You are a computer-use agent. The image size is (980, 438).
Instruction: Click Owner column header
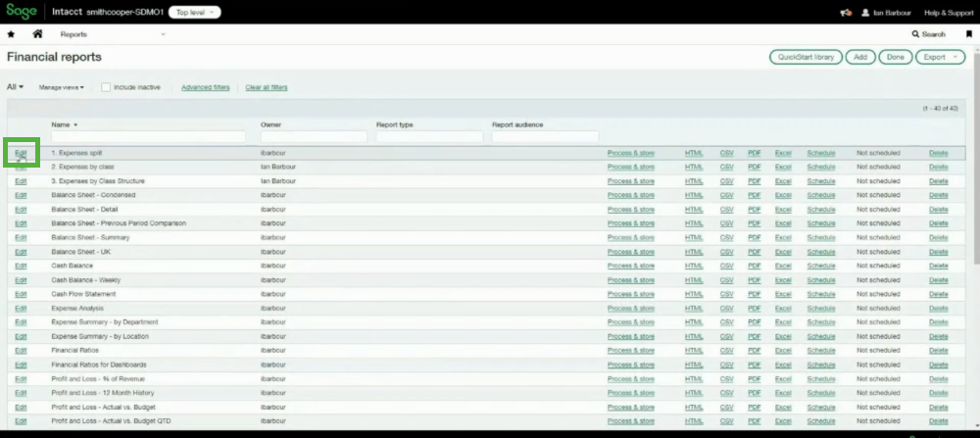tap(270, 125)
